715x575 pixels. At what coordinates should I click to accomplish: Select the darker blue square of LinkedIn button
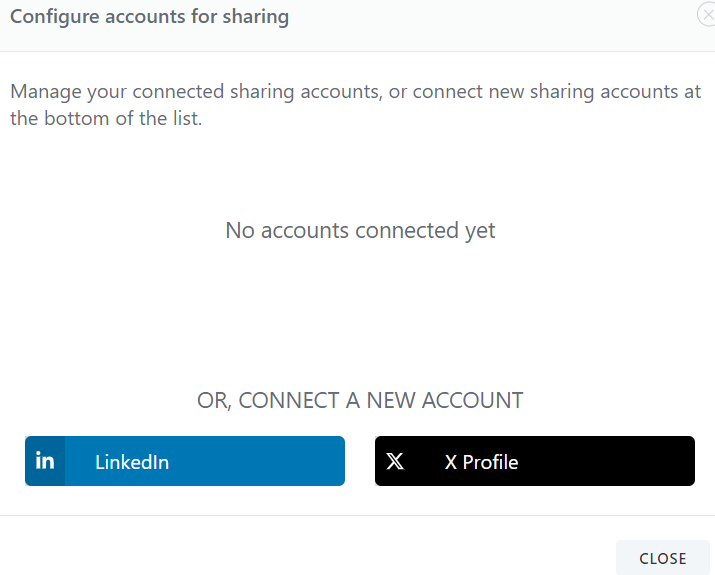45,461
